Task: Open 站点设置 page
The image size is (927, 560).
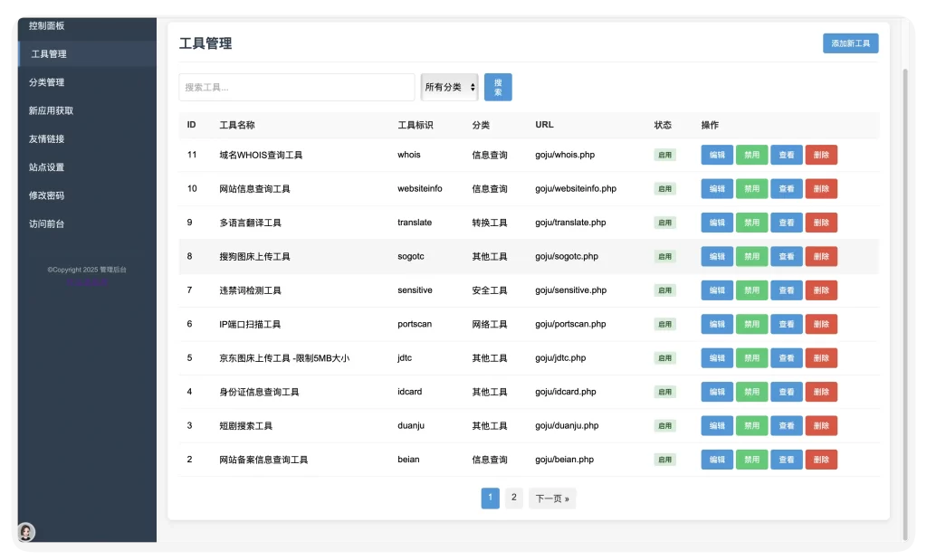Action: click(46, 166)
